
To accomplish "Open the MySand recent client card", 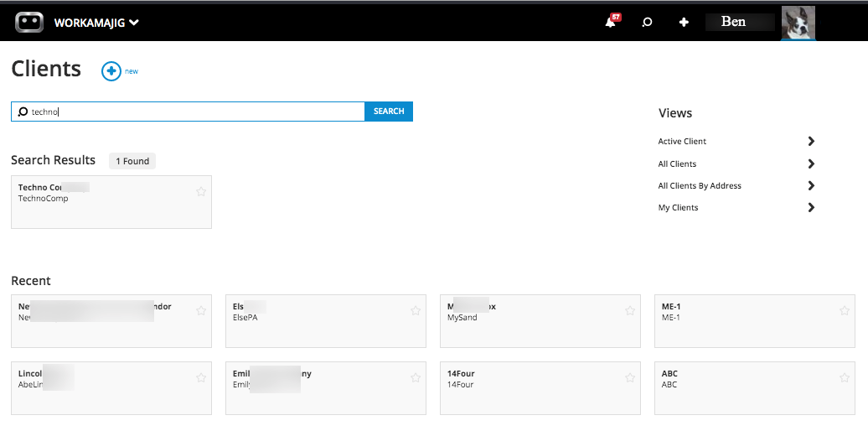I will pos(540,321).
